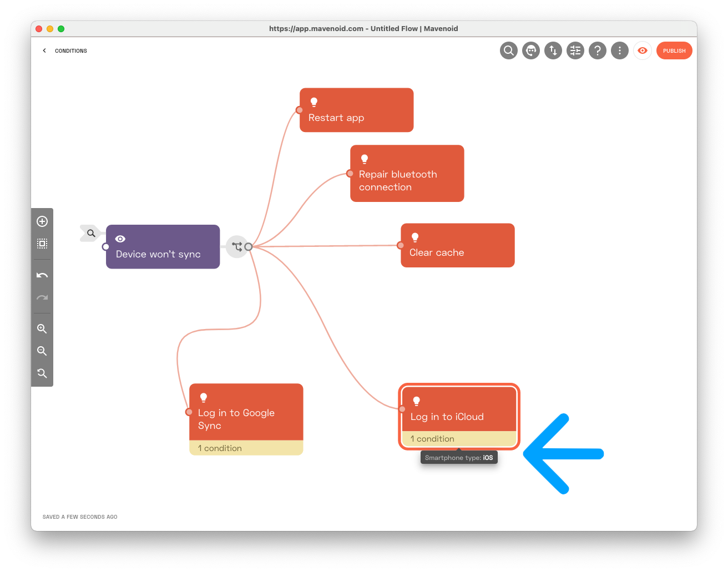Viewport: 728px width, 572px height.
Task: Click the zoom in magnifier icon
Action: (42, 329)
